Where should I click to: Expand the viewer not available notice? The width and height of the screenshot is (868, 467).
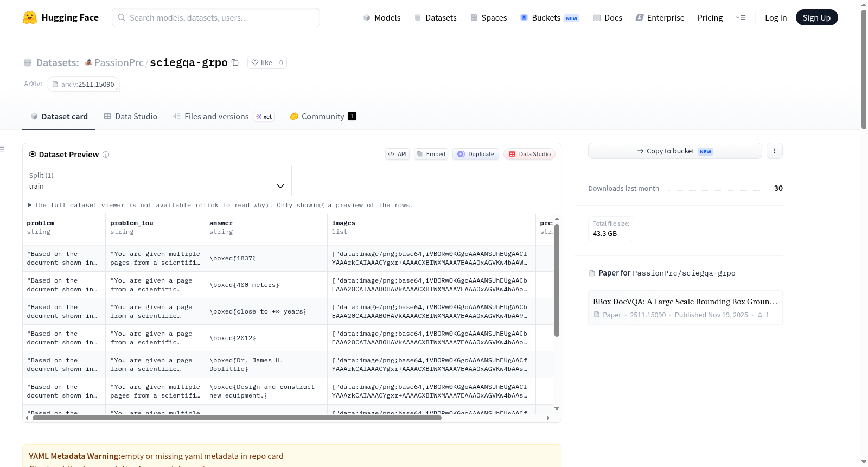(220, 205)
